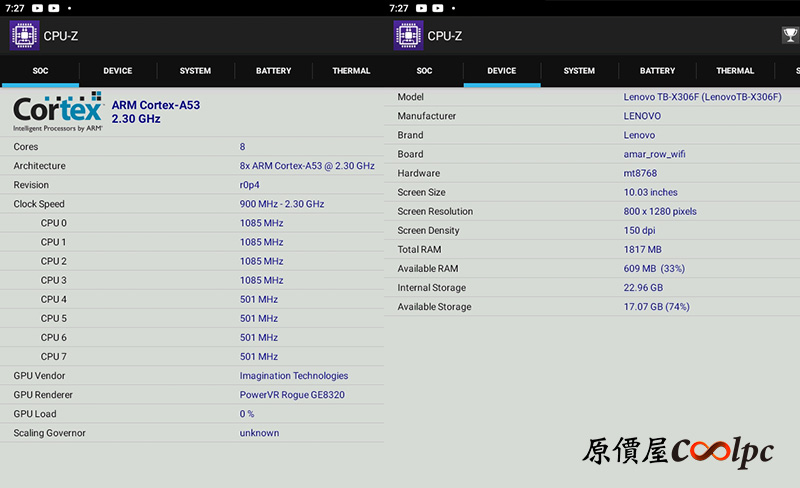Click the CPU-Z app icon in left screenshot
The height and width of the screenshot is (488, 800).
[24, 35]
